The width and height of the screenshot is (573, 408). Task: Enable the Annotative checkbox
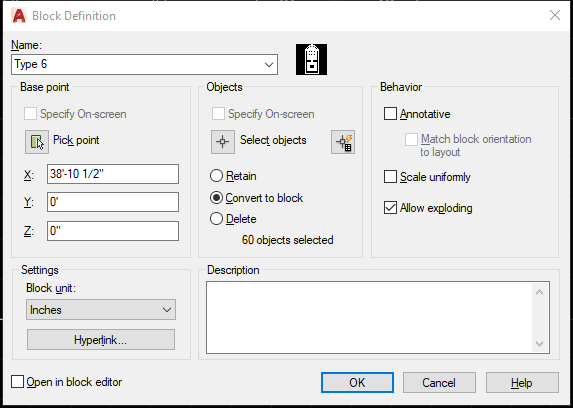390,114
